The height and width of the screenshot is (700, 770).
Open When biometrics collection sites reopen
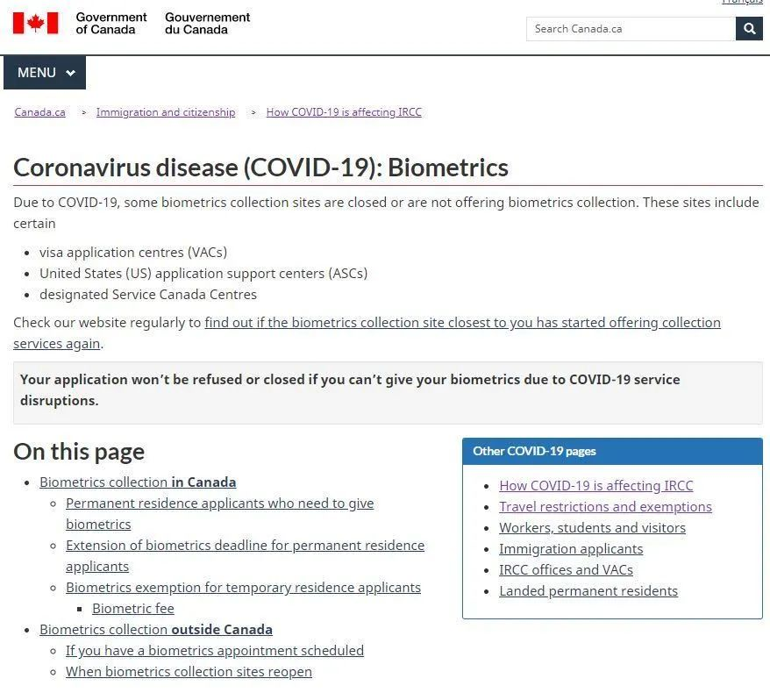[189, 672]
